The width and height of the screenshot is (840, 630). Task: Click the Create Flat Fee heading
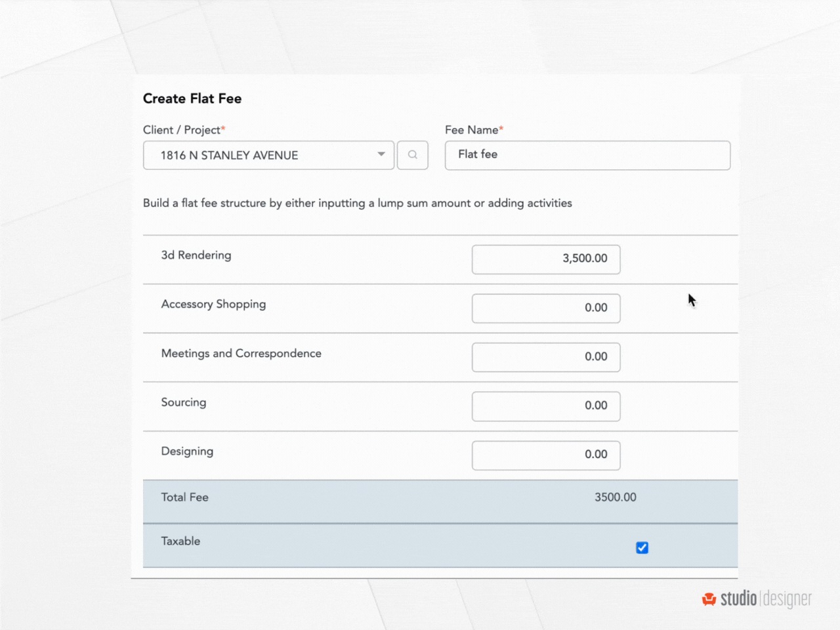coord(192,98)
